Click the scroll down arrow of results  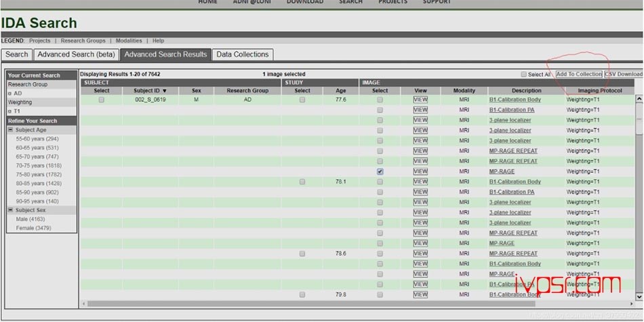(x=639, y=296)
